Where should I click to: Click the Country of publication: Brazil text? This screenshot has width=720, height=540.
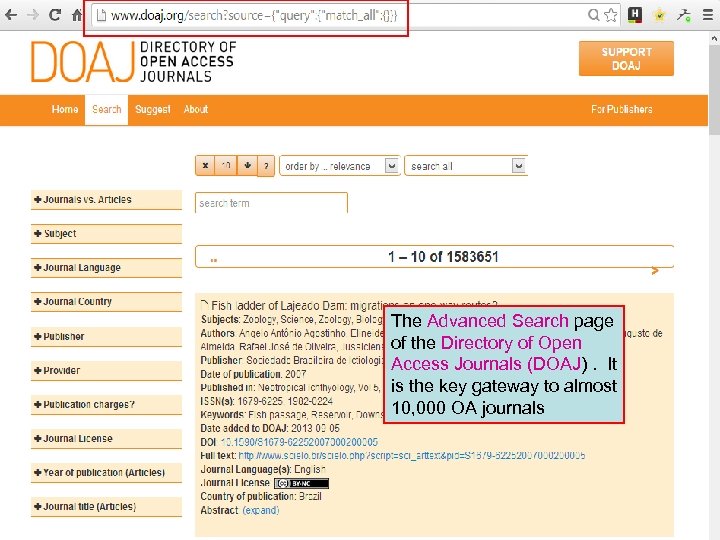tap(261, 496)
